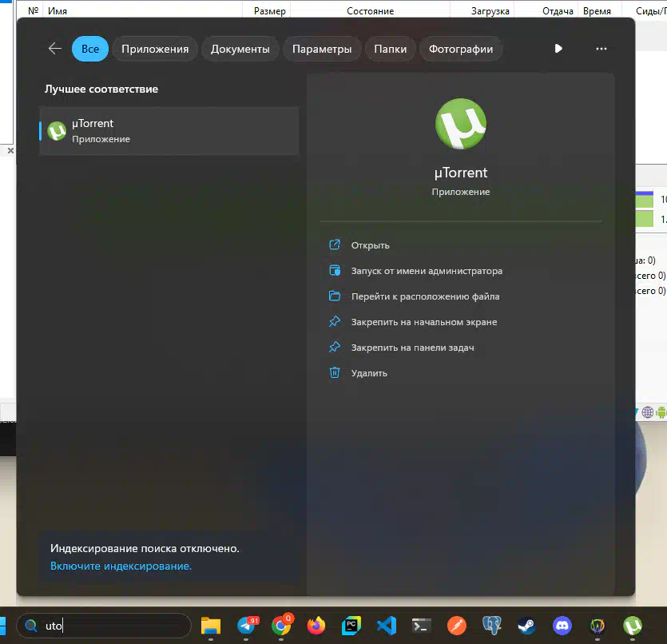Open Telegram from the taskbar

(246, 626)
